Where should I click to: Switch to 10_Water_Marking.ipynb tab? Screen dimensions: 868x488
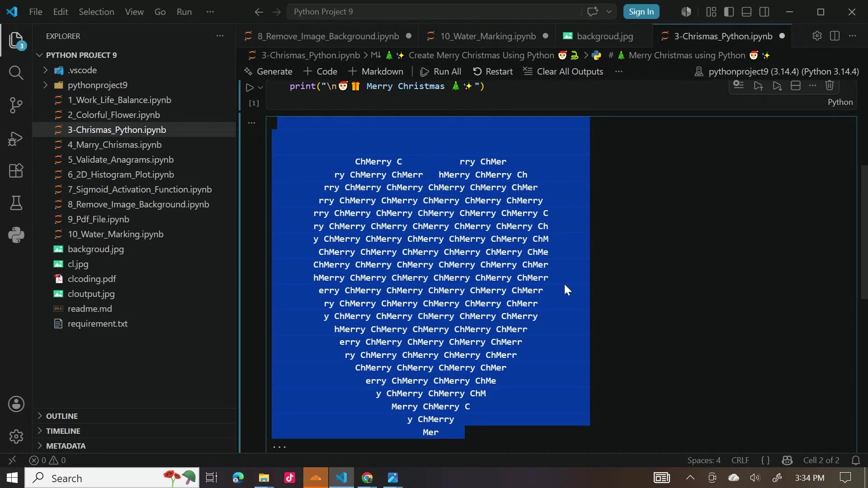(488, 36)
